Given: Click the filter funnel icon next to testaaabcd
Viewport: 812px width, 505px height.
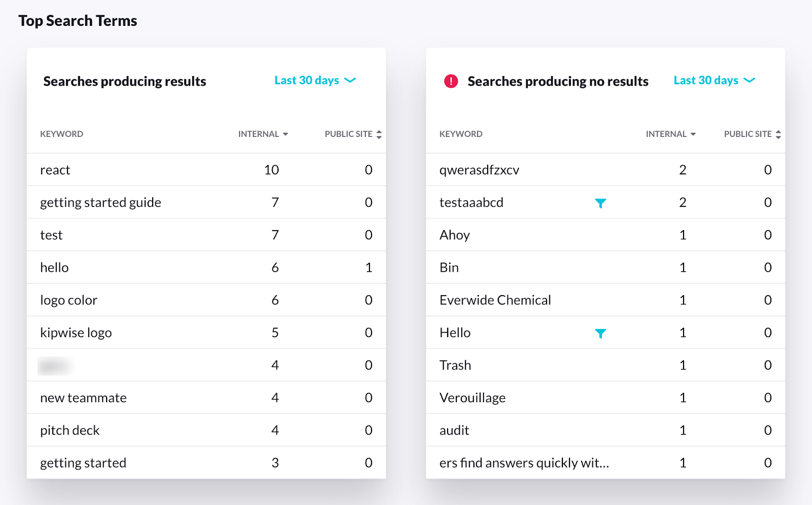Looking at the screenshot, I should tap(601, 203).
